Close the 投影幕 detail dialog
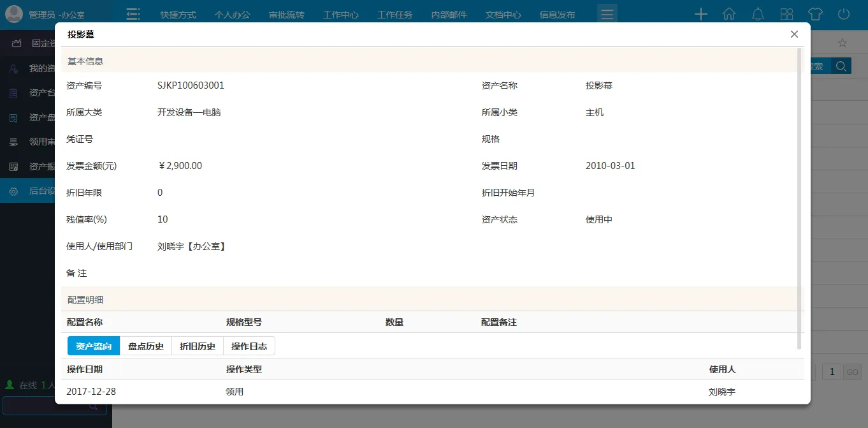Screen dimensions: 868x428 click(794, 34)
